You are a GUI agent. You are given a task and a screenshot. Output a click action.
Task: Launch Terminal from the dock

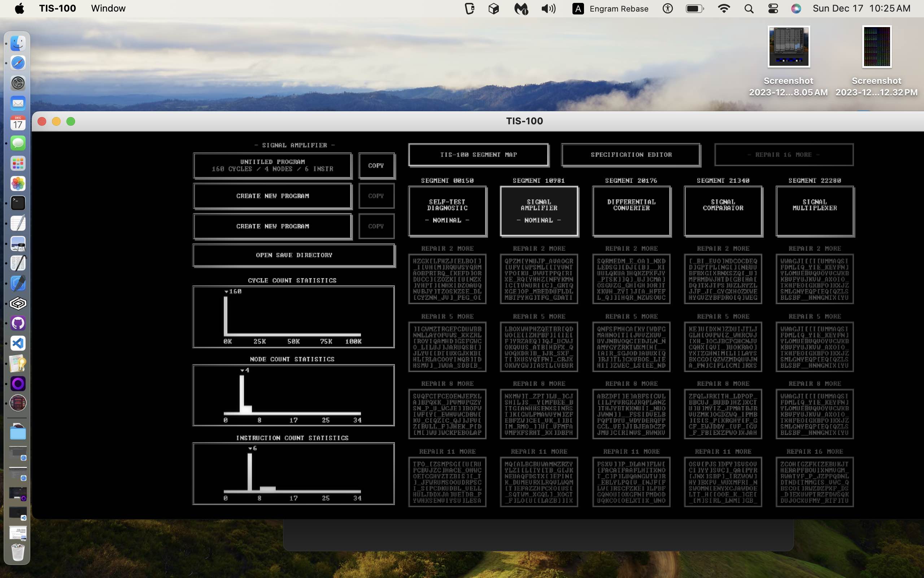click(18, 203)
